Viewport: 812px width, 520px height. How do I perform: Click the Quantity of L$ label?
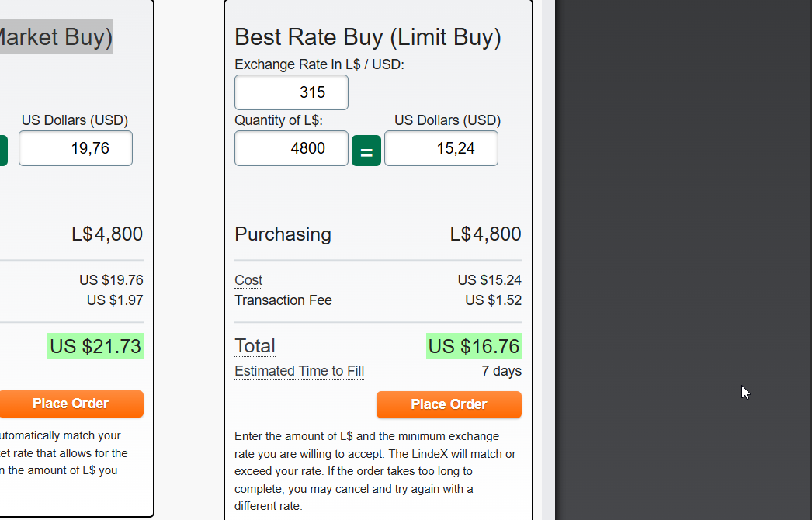(x=278, y=120)
